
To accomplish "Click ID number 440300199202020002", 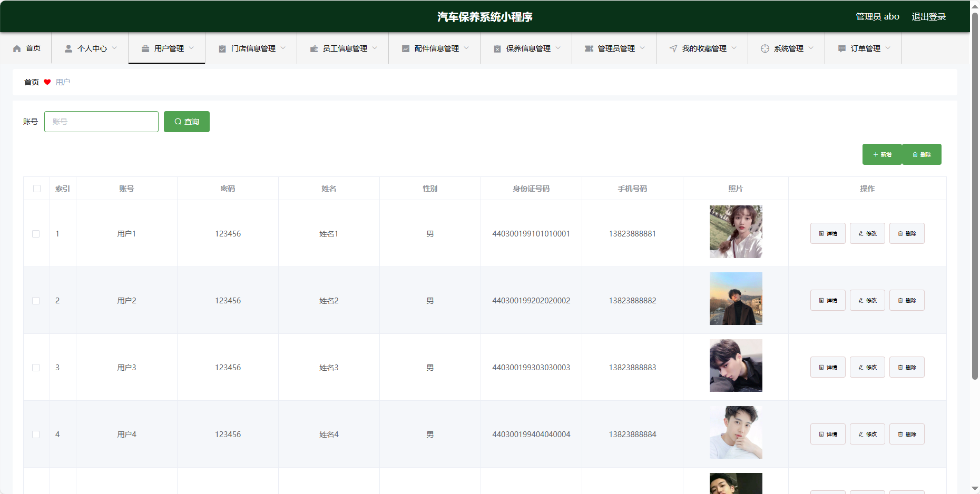I will [x=531, y=301].
